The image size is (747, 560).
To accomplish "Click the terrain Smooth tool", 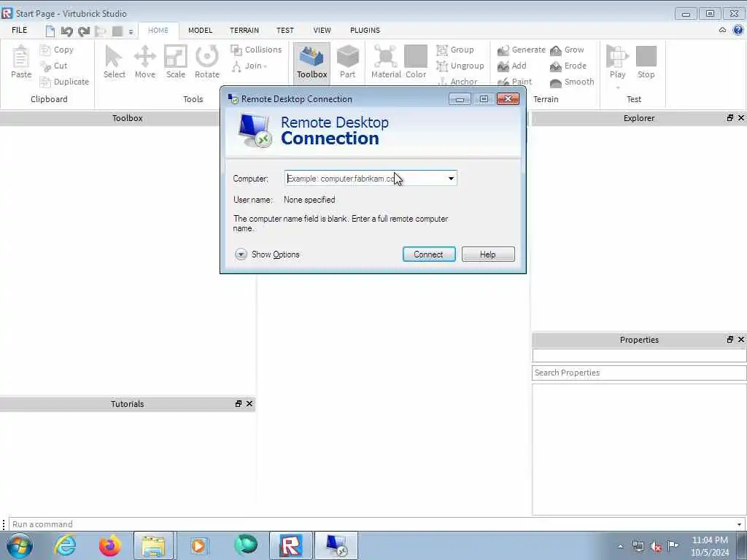I will 572,82.
